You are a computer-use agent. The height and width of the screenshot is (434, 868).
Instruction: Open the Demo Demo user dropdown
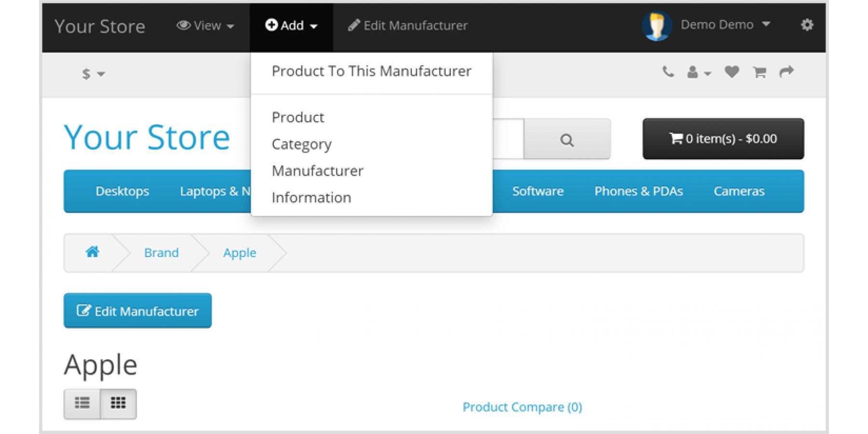click(x=725, y=25)
